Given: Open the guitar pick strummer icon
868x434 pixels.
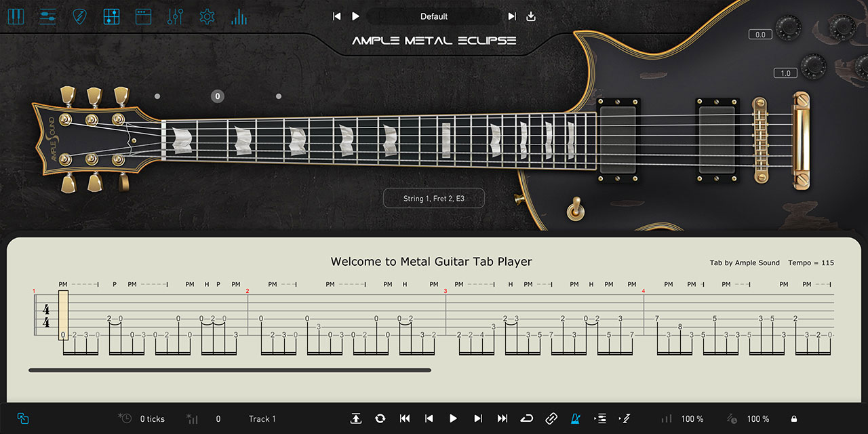Looking at the screenshot, I should coord(79,16).
